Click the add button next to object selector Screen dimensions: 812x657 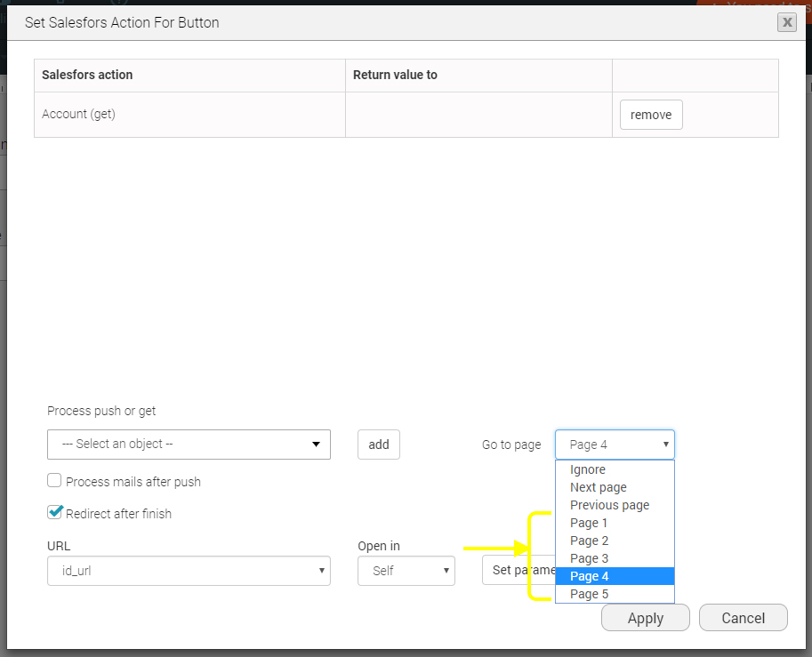[x=378, y=445]
